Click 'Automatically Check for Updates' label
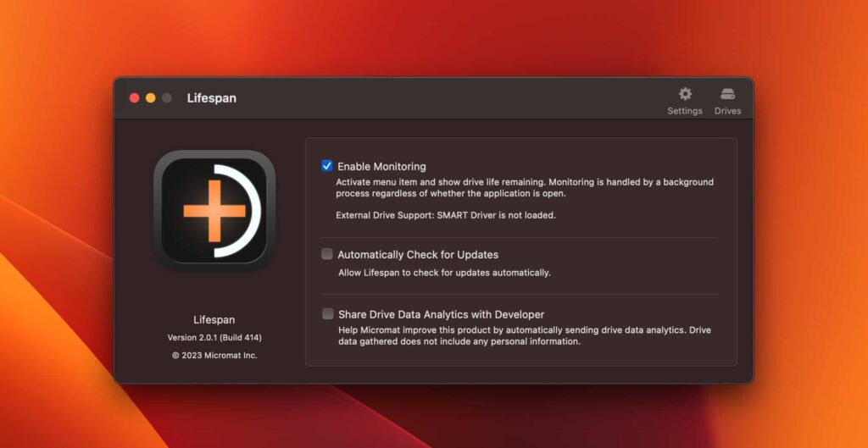Viewport: 868px width, 448px height. pyautogui.click(x=418, y=255)
